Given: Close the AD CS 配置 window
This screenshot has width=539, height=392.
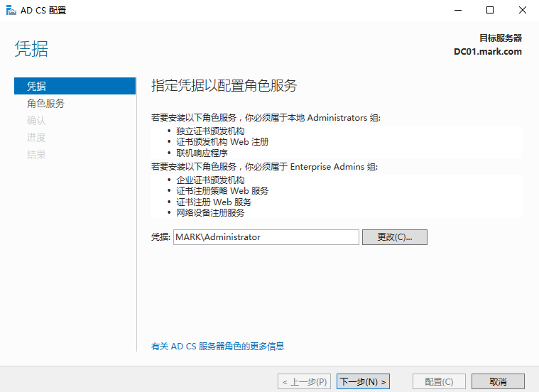Looking at the screenshot, I should [522, 11].
